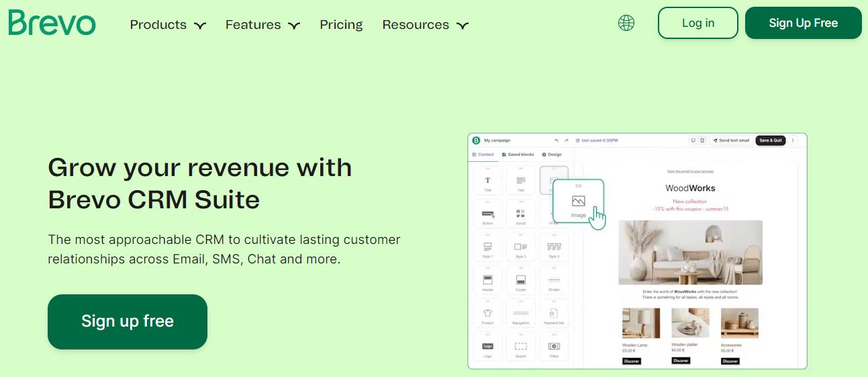Click the last saved 4:30PM status
The height and width of the screenshot is (377, 868).
597,140
